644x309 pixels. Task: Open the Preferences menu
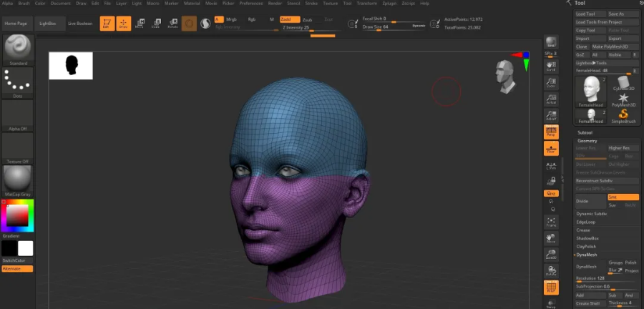coord(251,4)
